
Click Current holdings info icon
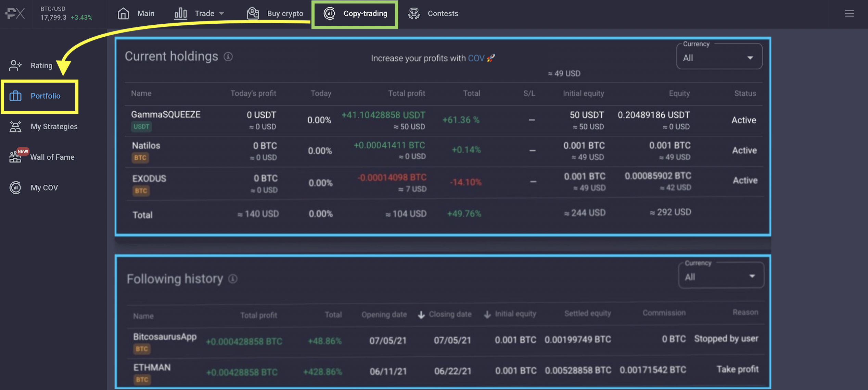(228, 57)
